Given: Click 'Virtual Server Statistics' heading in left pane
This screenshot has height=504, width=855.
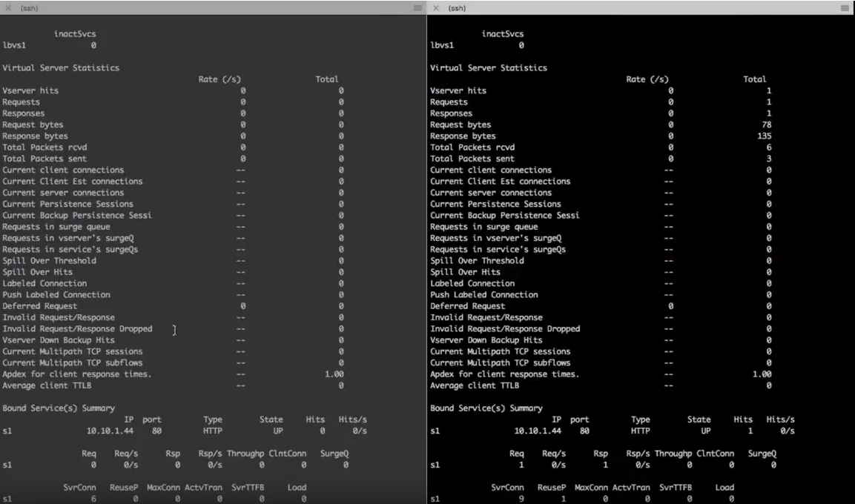Looking at the screenshot, I should tap(60, 68).
